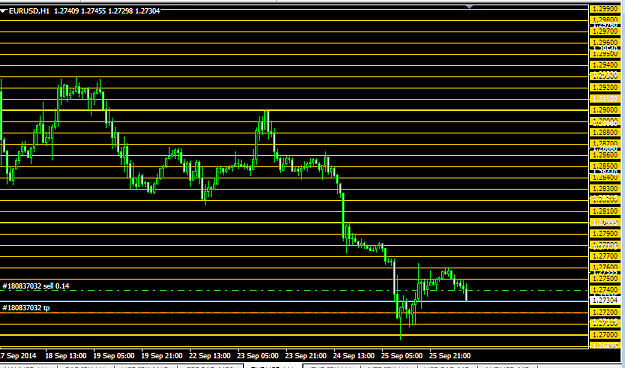Click the 24 Sep 13:00 time label
Screen dimensions: 625x368
click(354, 356)
